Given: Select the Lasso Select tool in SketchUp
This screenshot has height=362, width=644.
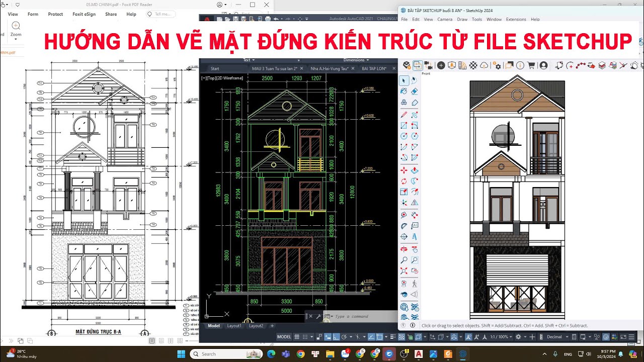Looking at the screenshot, I should tap(415, 80).
